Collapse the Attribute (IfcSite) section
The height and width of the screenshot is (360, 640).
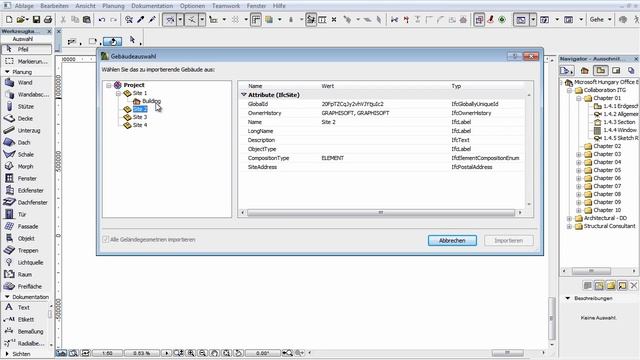[x=244, y=95]
